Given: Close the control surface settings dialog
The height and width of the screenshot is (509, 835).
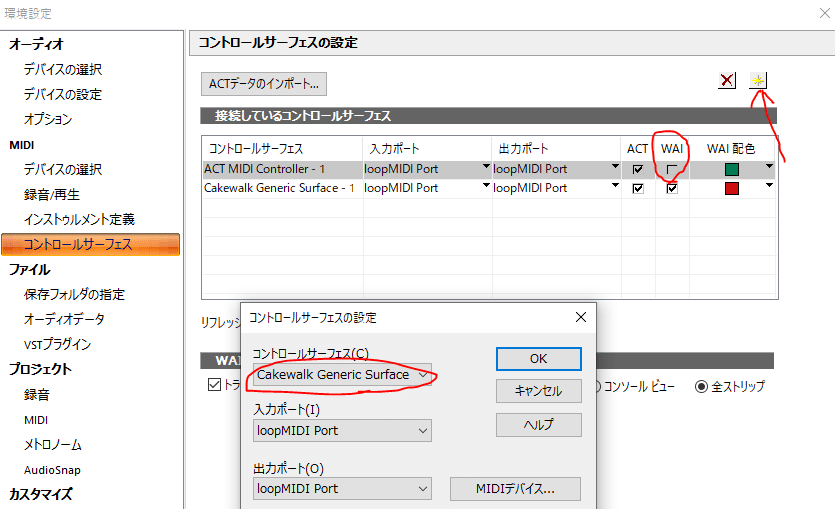Looking at the screenshot, I should pyautogui.click(x=581, y=317).
